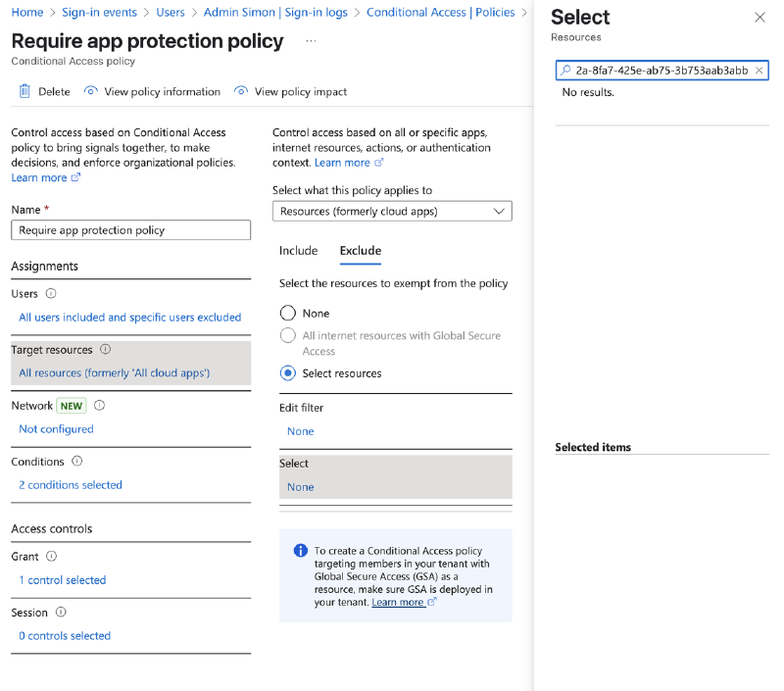Screen dimensions: 784x691
Task: Click the NEW badge beside Network
Action: [x=72, y=406]
